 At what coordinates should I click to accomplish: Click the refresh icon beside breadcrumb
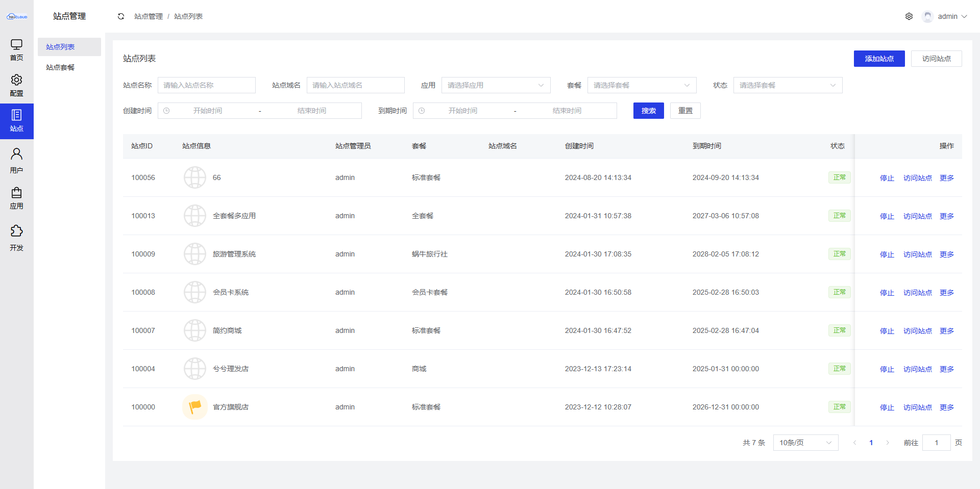tap(121, 16)
